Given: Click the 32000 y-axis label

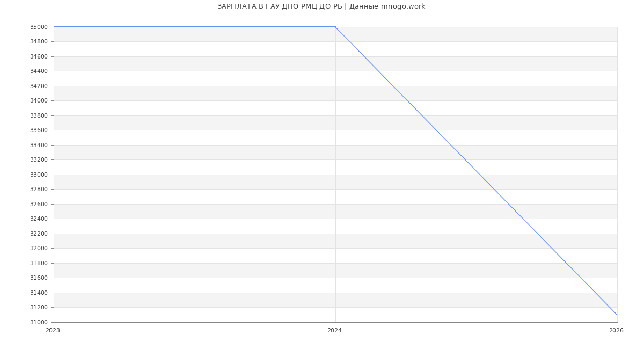Looking at the screenshot, I should click(39, 249).
